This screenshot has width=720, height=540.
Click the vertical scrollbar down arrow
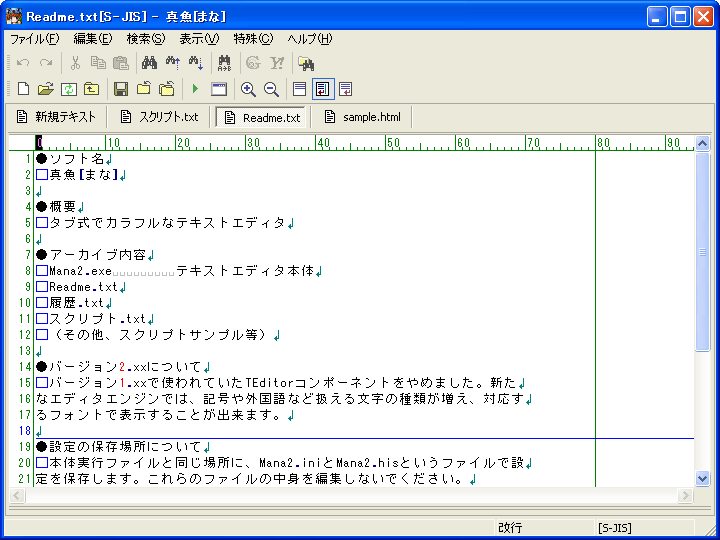click(702, 478)
